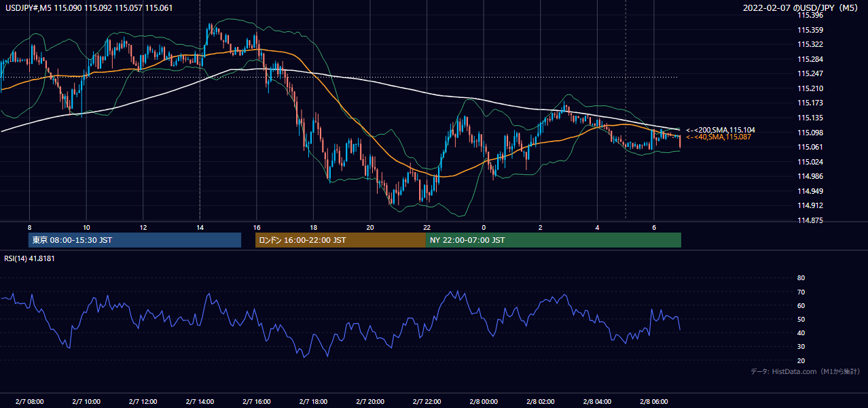Click hour label 6 under price chart
The width and height of the screenshot is (868, 408).
coord(653,227)
